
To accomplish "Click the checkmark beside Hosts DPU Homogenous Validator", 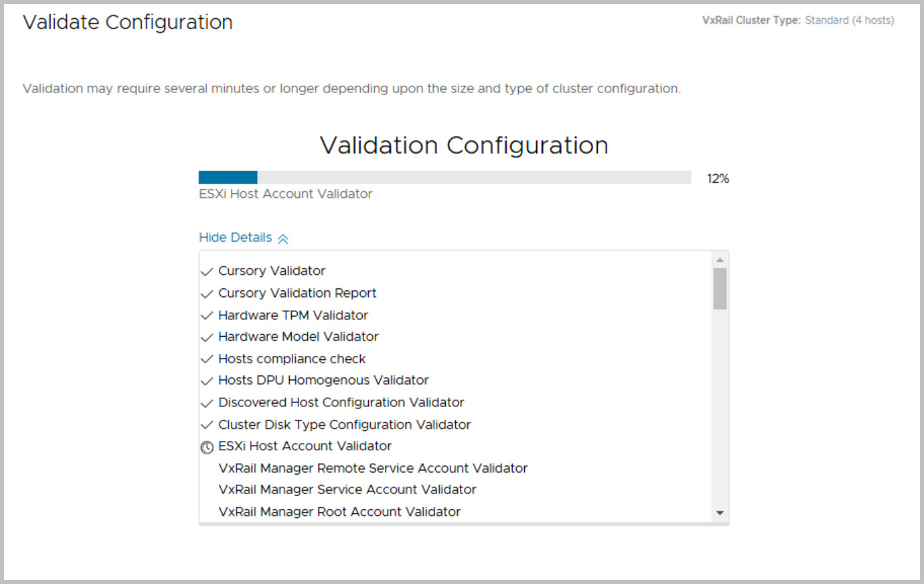I will coord(207,381).
